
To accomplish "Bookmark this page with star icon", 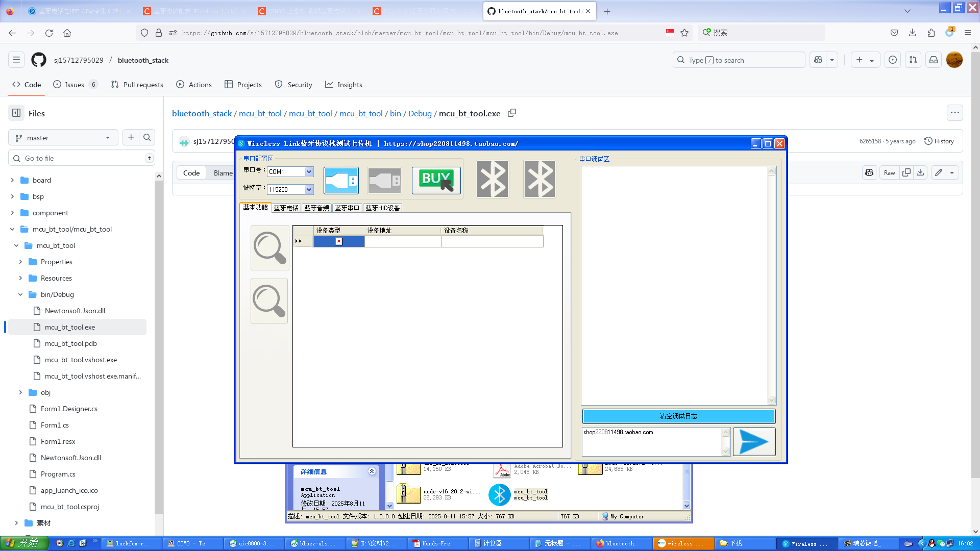I will 684,33.
